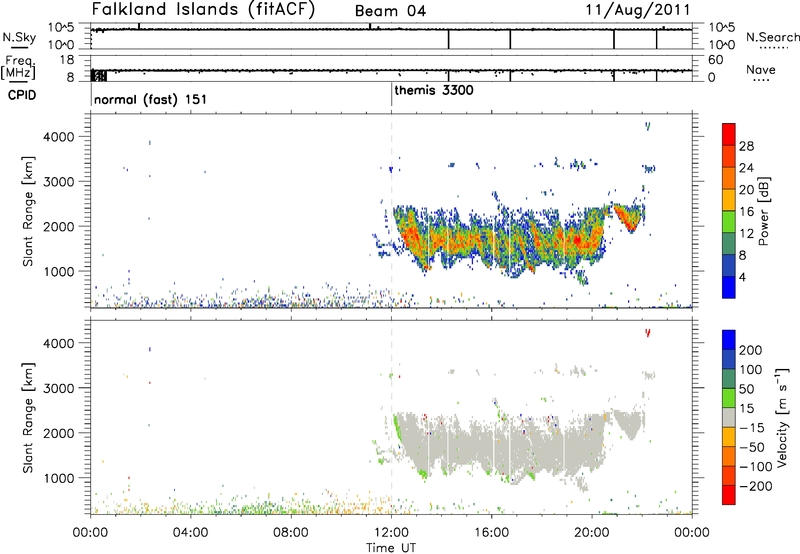Viewport: 800px width, 554px height.
Task: Click the '18' frequency axis label
Action: 67,60
